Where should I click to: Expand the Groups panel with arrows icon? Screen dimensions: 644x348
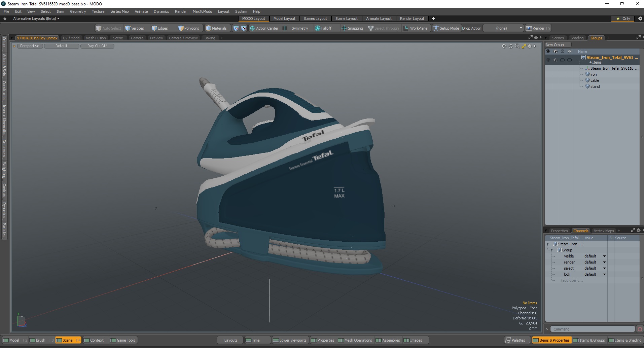click(638, 38)
